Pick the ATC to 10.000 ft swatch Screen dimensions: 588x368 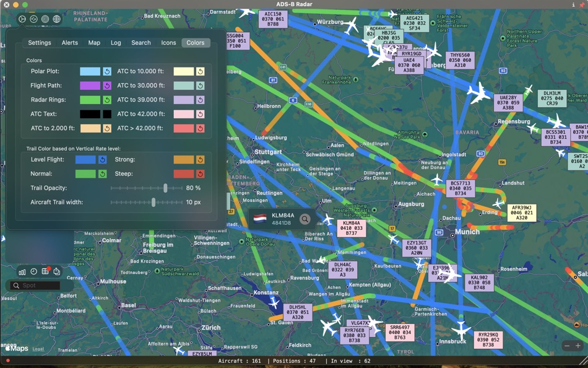[x=184, y=71]
